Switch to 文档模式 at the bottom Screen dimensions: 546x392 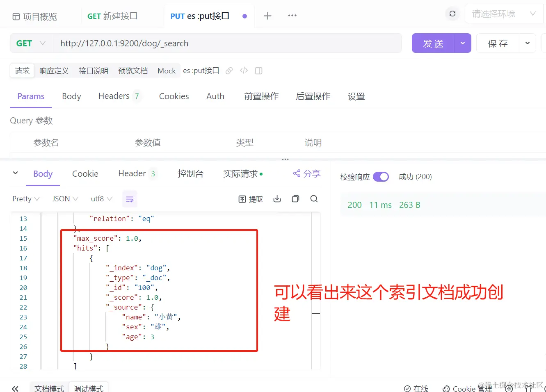click(x=49, y=388)
